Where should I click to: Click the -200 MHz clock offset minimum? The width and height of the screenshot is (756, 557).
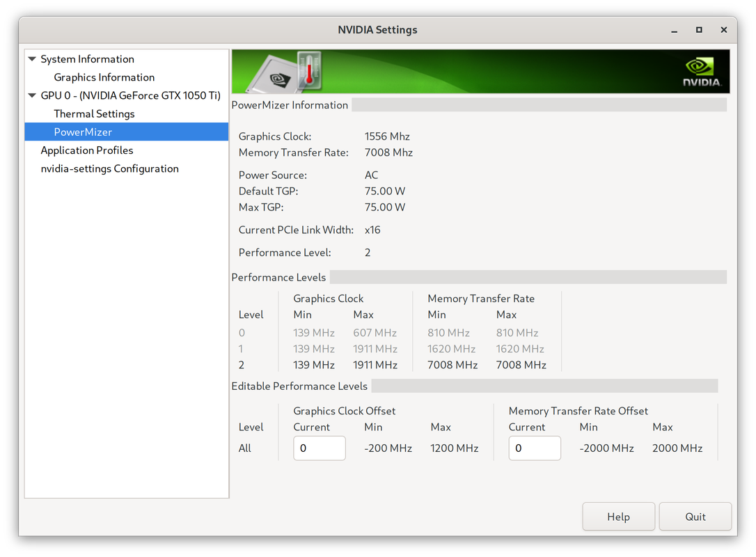(388, 448)
